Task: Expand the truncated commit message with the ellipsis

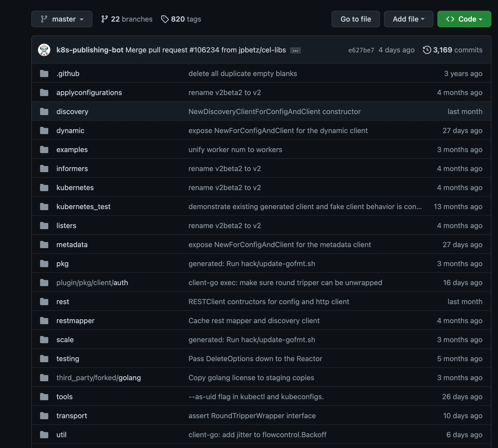Action: pyautogui.click(x=295, y=50)
